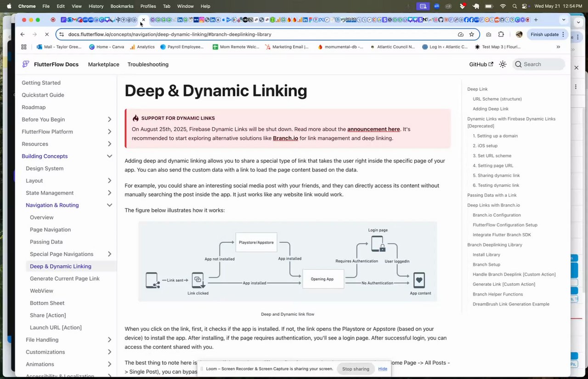This screenshot has width=588, height=379.
Task: Click the address bar URL
Action: pos(170,34)
